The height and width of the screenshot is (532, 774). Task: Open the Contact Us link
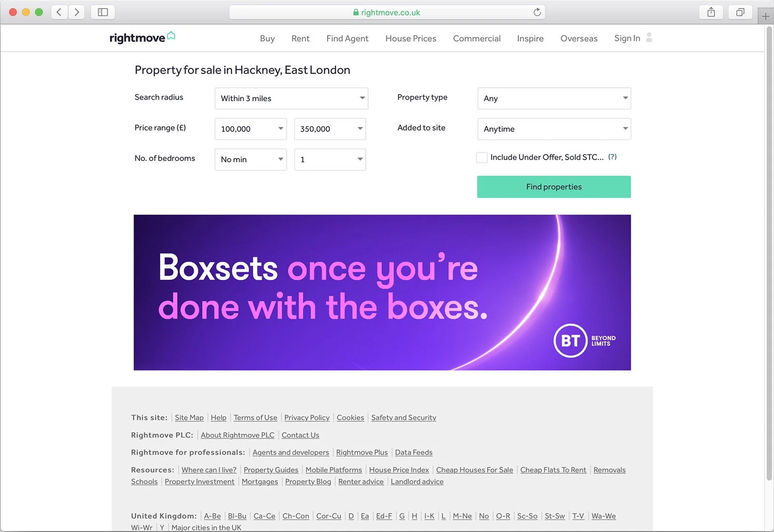tap(300, 435)
